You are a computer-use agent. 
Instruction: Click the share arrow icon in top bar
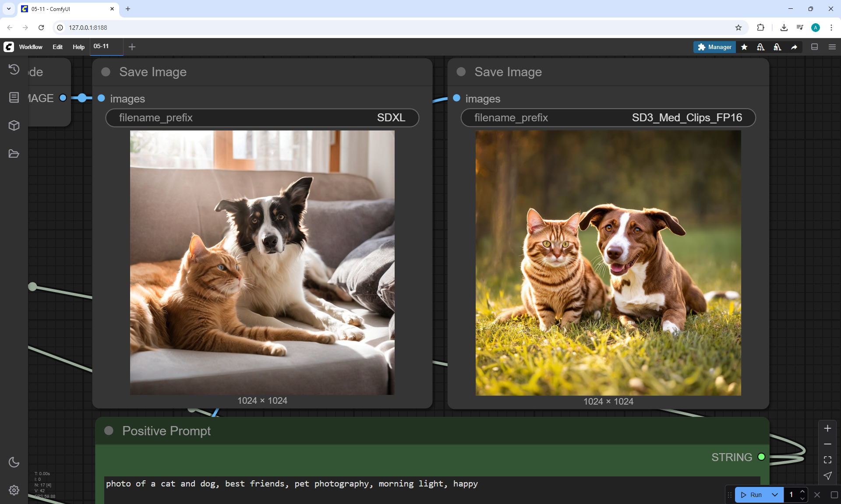[x=794, y=47]
